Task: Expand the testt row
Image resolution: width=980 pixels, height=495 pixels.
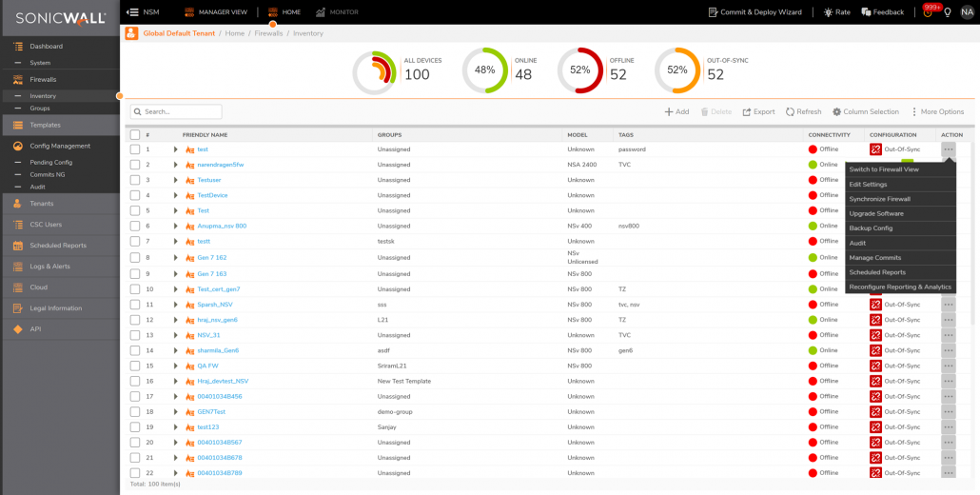Action: point(176,241)
